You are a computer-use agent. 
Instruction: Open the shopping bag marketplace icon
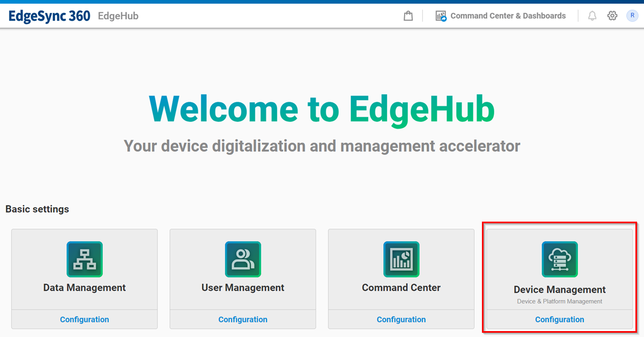[x=408, y=16]
